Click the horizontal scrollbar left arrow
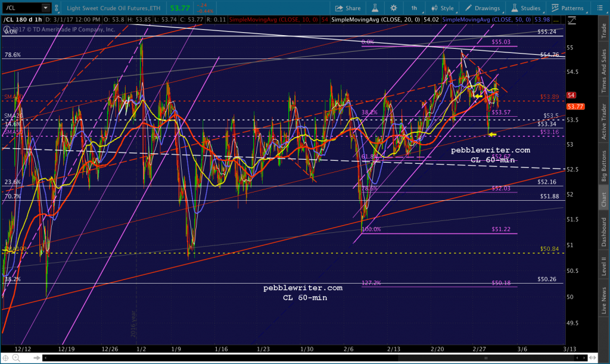This screenshot has height=364, width=610. tap(45, 358)
